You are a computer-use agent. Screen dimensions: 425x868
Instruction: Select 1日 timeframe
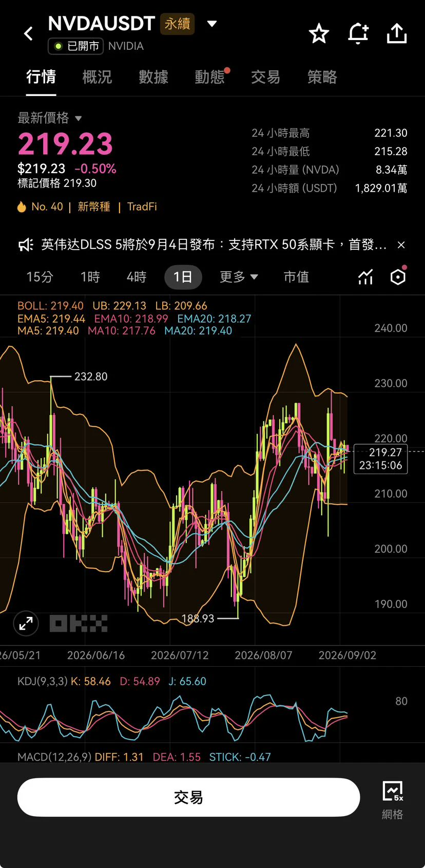point(183,277)
